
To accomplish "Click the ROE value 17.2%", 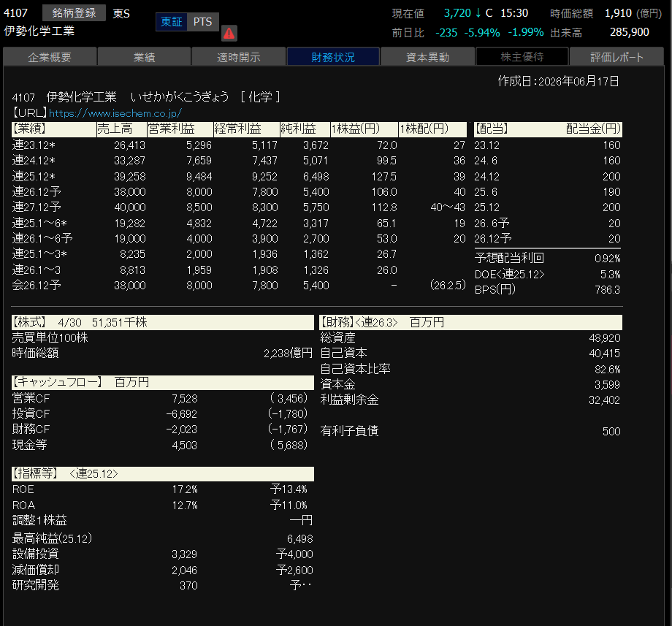I will click(185, 489).
